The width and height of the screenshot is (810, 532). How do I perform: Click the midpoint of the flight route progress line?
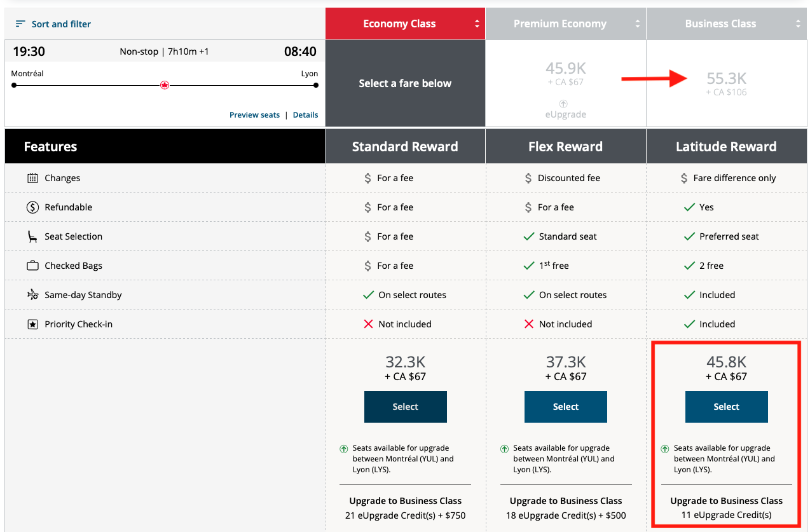[165, 85]
